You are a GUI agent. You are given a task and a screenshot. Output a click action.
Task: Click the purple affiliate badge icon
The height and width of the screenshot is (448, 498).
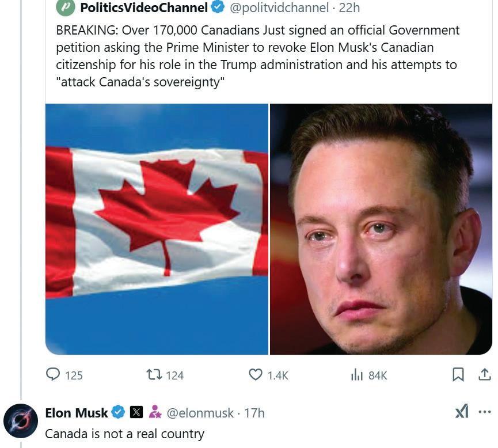pos(155,412)
